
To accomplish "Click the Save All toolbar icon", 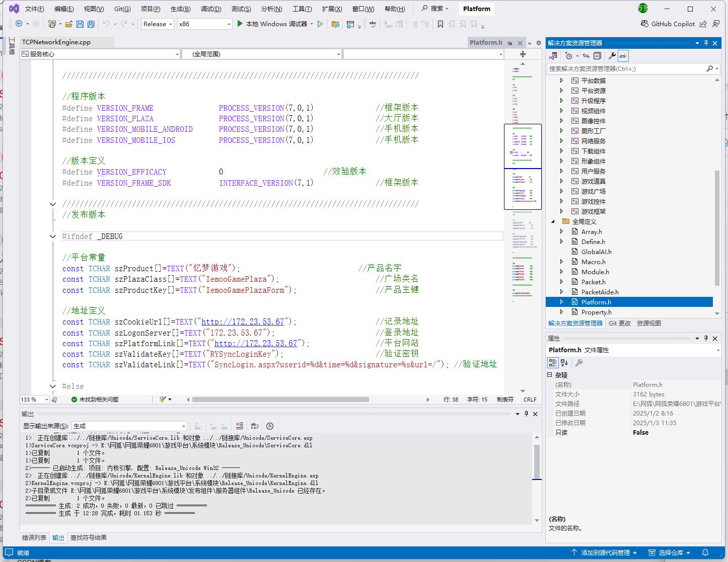I will (x=91, y=24).
